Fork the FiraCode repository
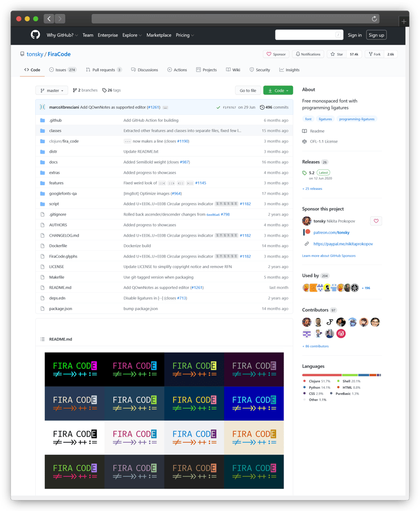The width and height of the screenshot is (420, 511). click(375, 54)
